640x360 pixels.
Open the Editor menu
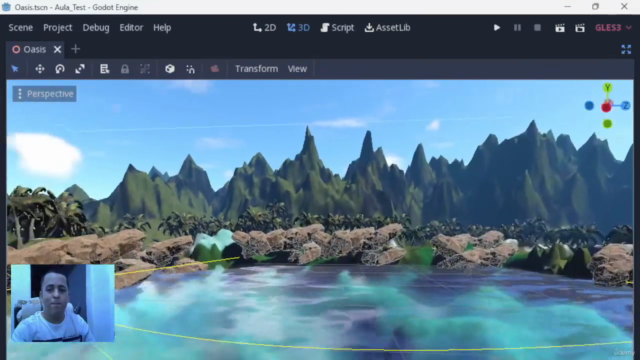click(131, 27)
